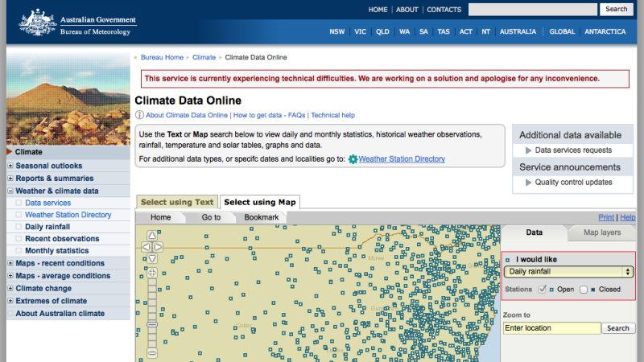644x362 pixels.
Task: Toggle the Open stations checkbox
Action: point(542,290)
